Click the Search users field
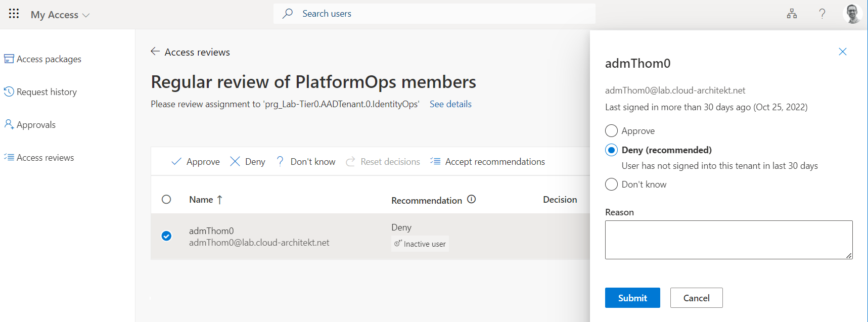 click(434, 14)
